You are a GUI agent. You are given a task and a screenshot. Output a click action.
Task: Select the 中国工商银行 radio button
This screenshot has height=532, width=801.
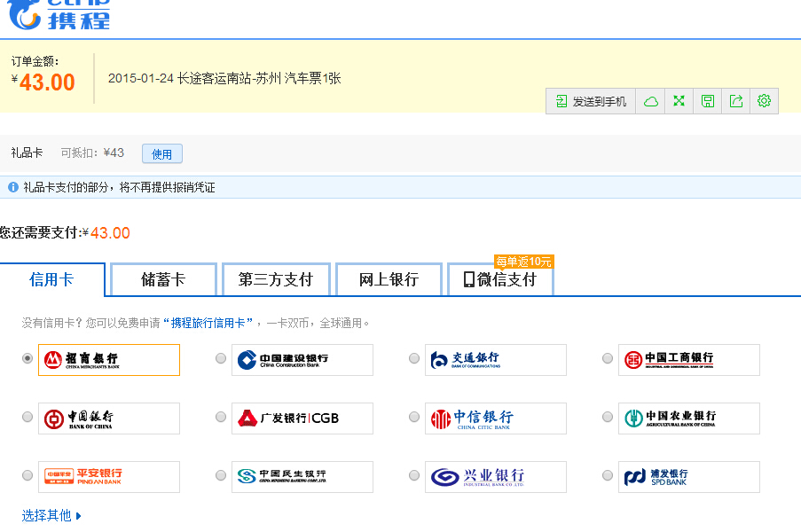[608, 358]
